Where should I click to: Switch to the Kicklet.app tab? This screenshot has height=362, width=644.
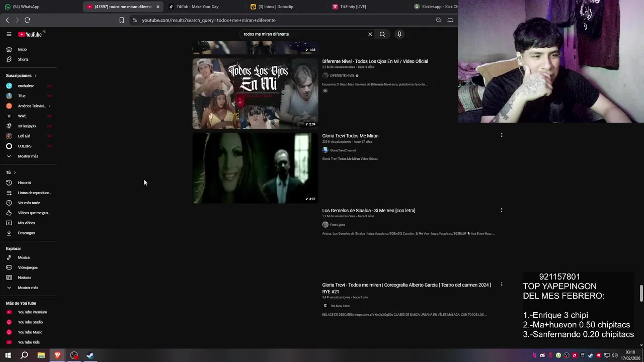point(435,7)
